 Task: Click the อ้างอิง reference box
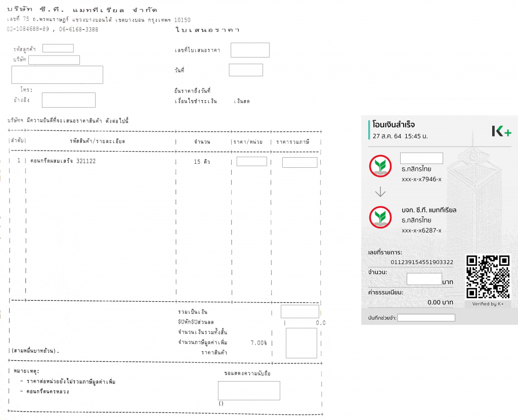(68, 100)
